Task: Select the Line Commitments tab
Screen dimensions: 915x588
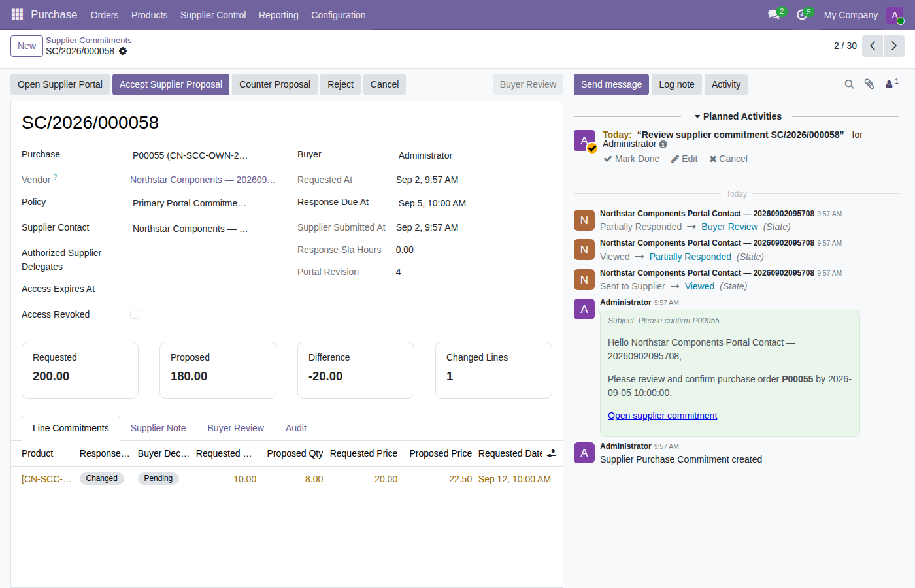Action: [x=71, y=428]
